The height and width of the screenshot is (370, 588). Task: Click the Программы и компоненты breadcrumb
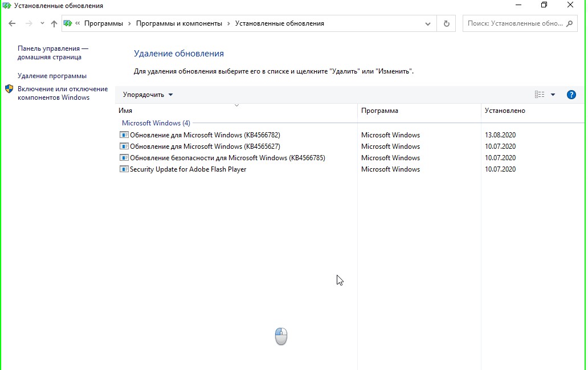(179, 23)
